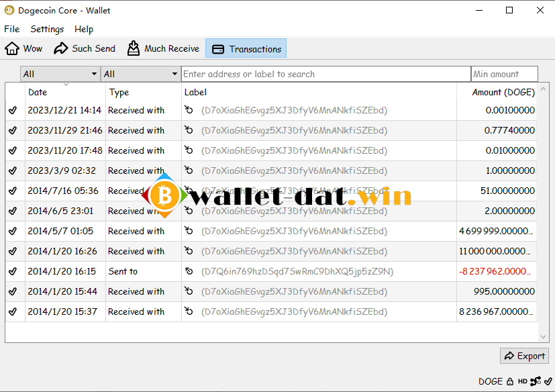Select address D7Q6in769hzDSqd7SwRmC9DhXQ5jp5zZ9N
Screen dimensions: 555x392
click(x=297, y=271)
